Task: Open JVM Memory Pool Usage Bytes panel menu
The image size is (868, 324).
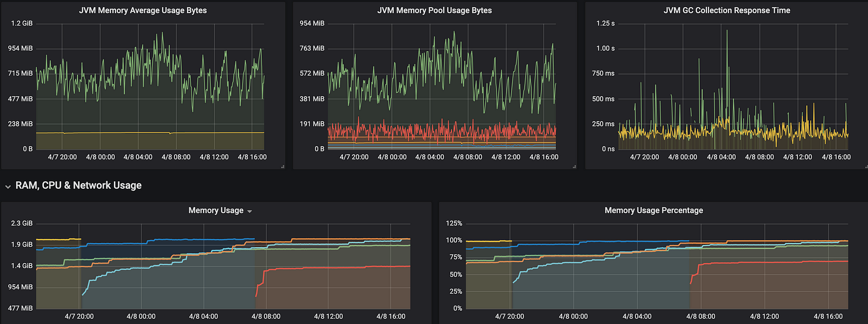Action: pyautogui.click(x=435, y=10)
